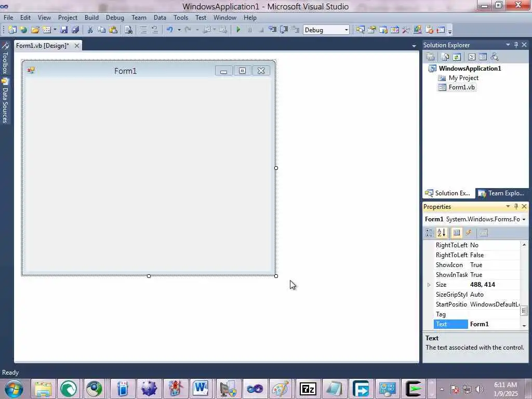Viewport: 532px width, 399px height.
Task: Open the Project menu
Action: click(x=68, y=18)
